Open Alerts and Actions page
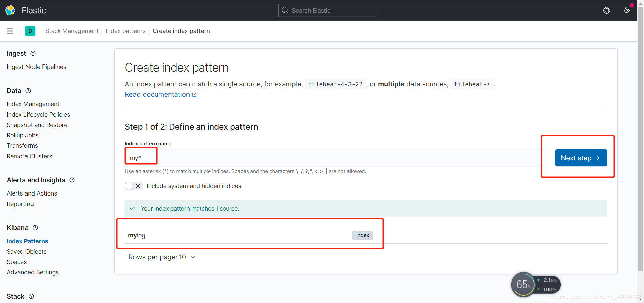The image size is (644, 303). 32,193
